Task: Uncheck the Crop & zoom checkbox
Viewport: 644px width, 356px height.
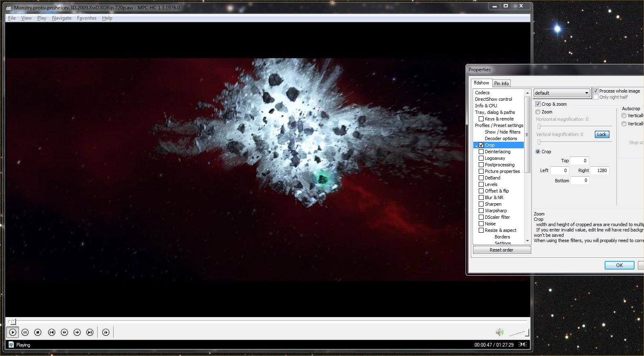Action: 538,104
